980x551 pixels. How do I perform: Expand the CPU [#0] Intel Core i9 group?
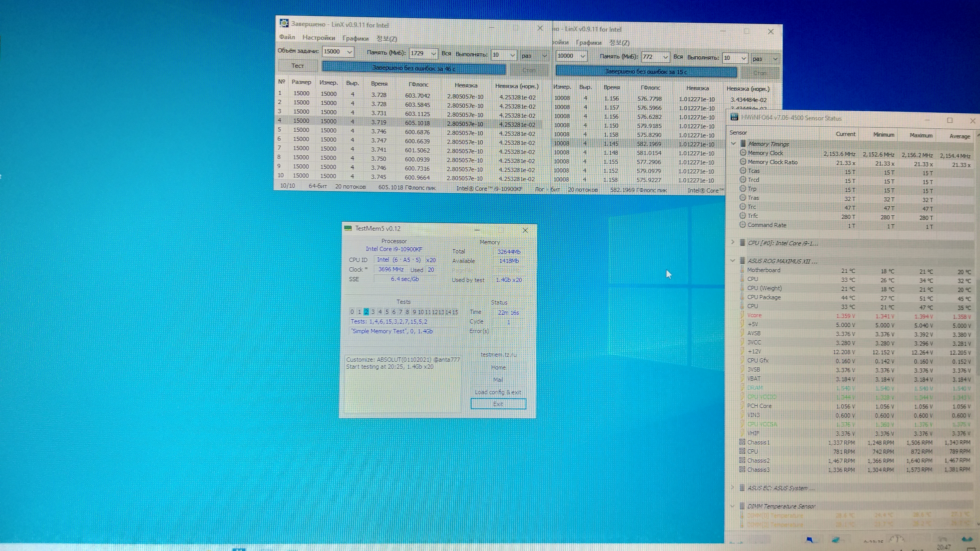[733, 242]
